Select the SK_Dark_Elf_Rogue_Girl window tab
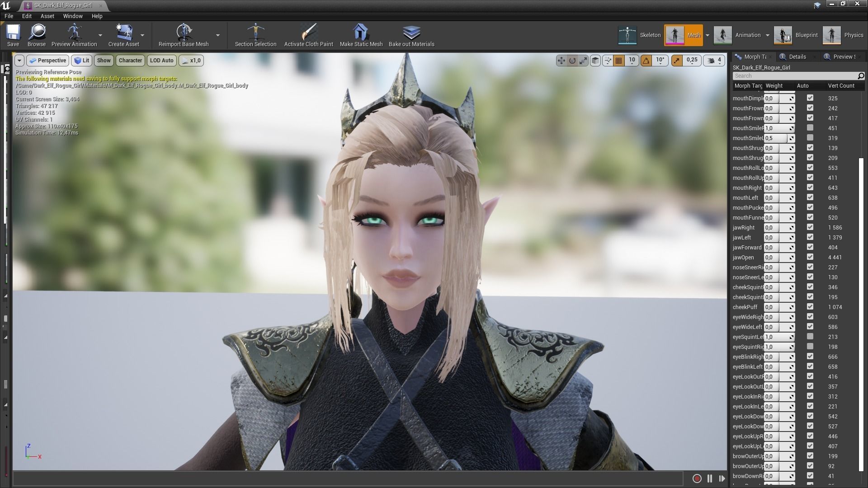Viewport: 868px width, 488px height. pyautogui.click(x=63, y=5)
